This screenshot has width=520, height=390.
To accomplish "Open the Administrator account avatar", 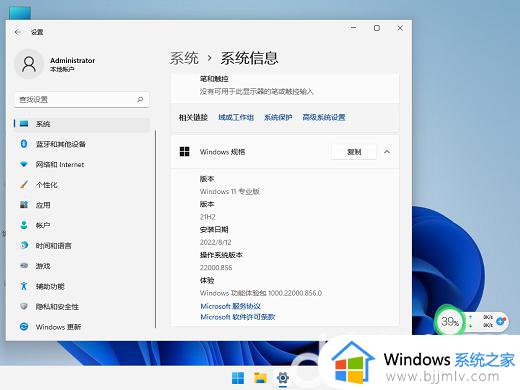I will click(29, 64).
